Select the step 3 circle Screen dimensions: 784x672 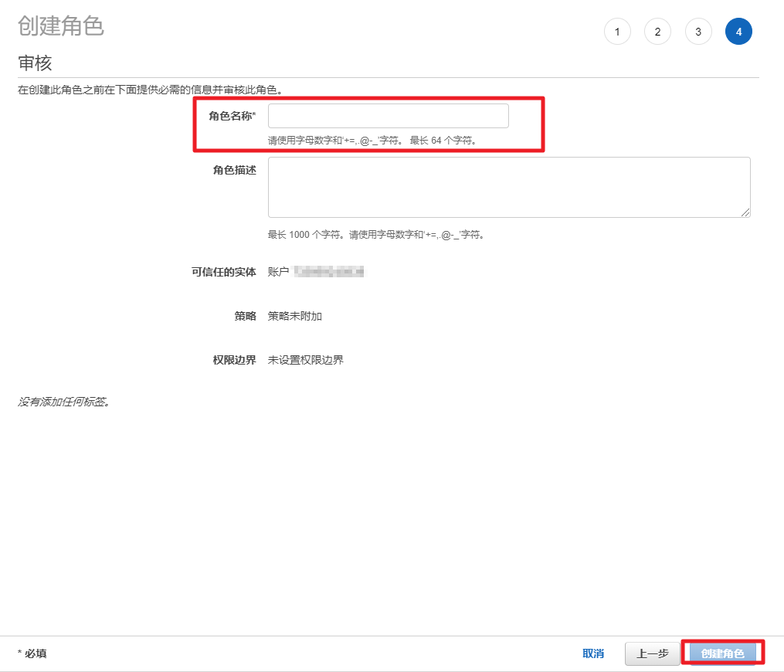pos(698,32)
